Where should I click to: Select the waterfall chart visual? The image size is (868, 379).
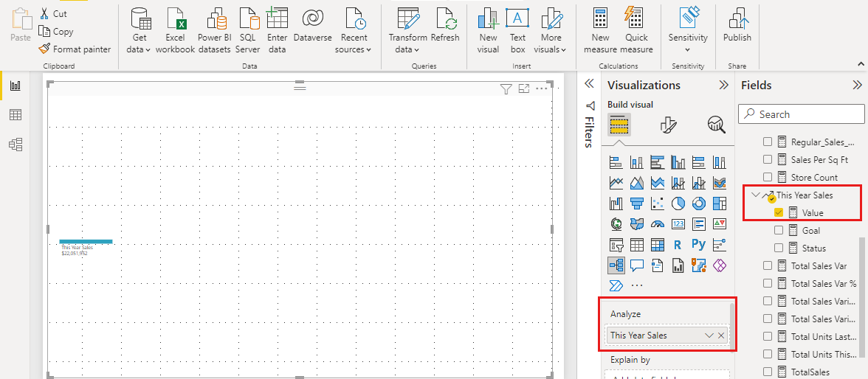point(616,204)
